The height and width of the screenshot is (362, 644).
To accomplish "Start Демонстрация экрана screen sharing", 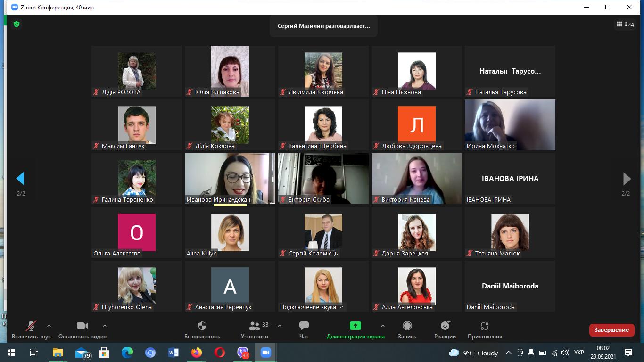I will point(355,329).
